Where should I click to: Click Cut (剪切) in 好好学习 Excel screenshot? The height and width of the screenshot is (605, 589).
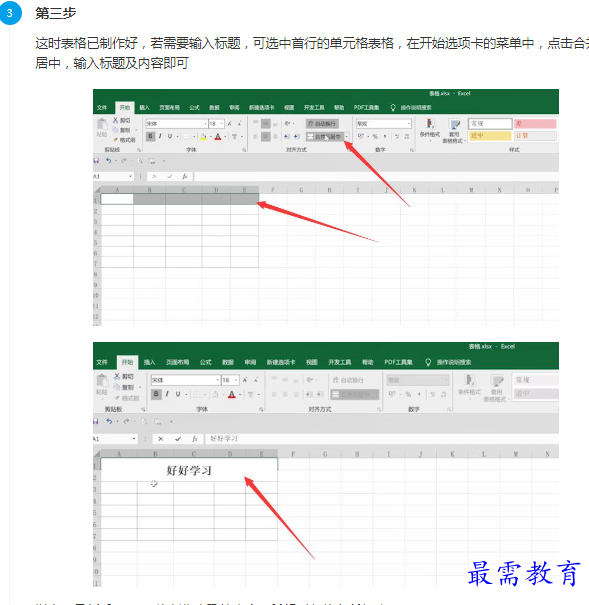124,376
